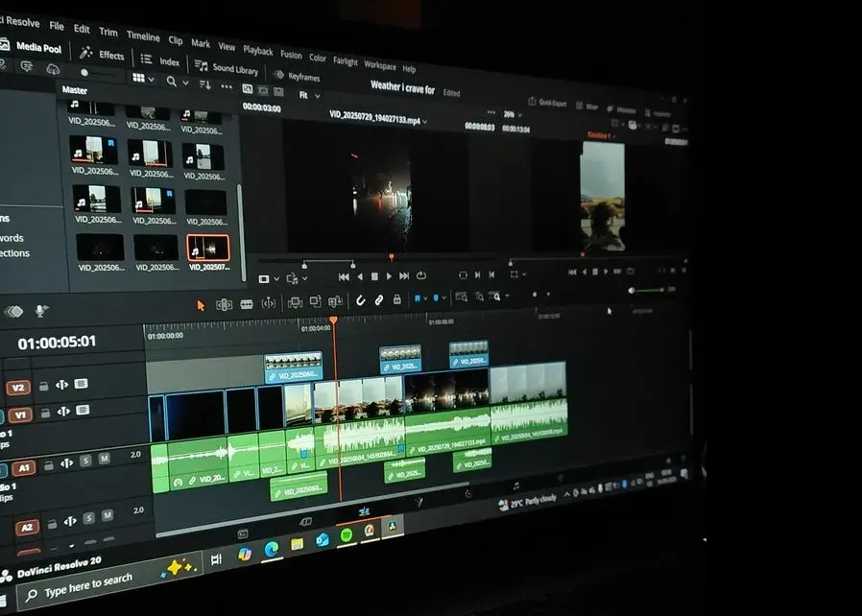The width and height of the screenshot is (862, 616).
Task: Toggle the padlock Position Lock icon
Action: [396, 299]
